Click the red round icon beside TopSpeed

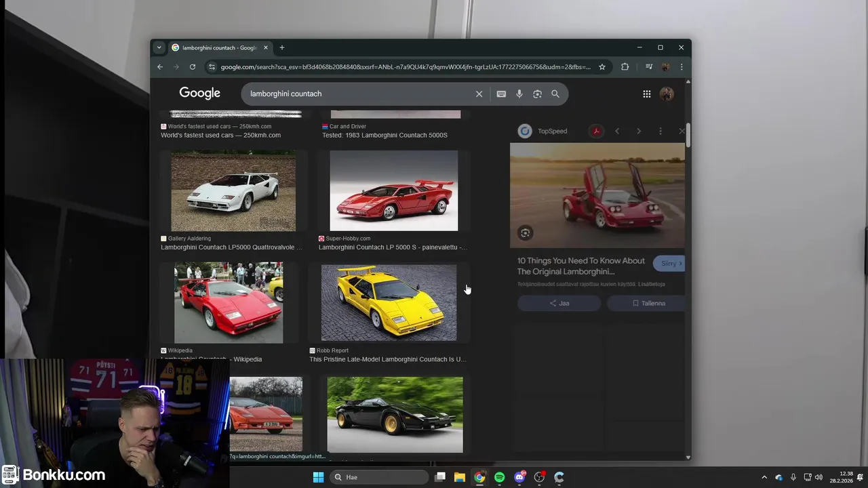click(596, 131)
